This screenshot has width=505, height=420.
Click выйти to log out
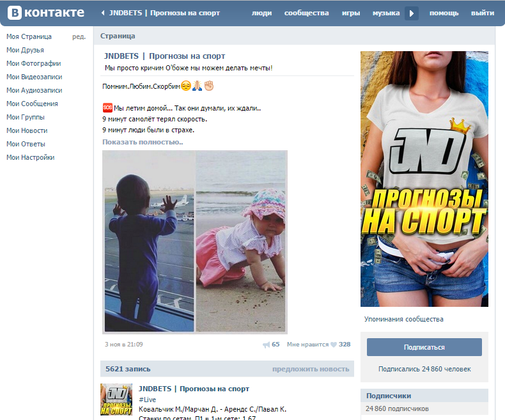click(x=482, y=13)
